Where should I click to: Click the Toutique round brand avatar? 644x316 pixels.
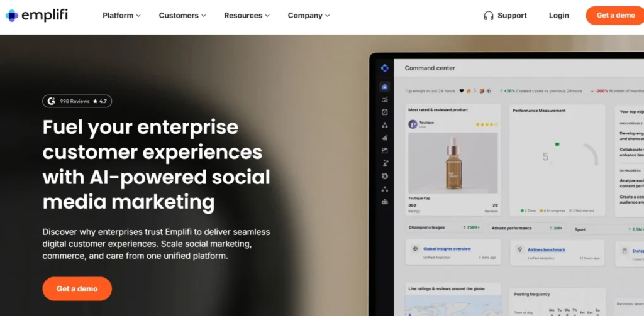[413, 124]
